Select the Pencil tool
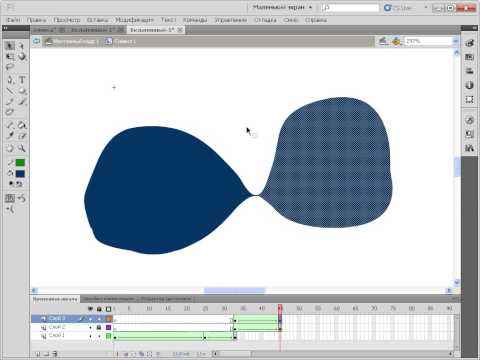480x360 pixels. [x=10, y=102]
